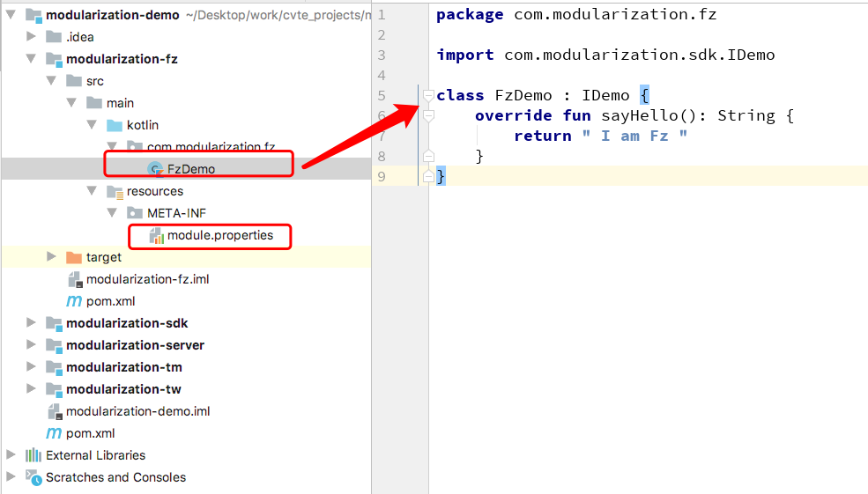Screen dimensions: 868x494
Task: Click the kotlin source folder icon
Action: [115, 125]
